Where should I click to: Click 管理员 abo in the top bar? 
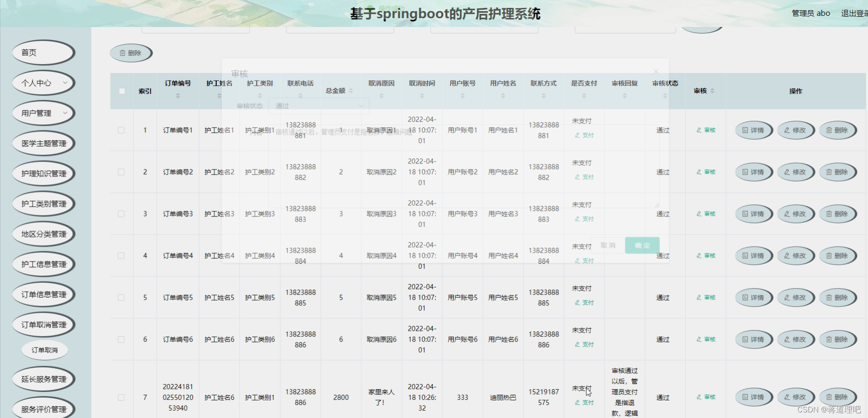coord(811,13)
